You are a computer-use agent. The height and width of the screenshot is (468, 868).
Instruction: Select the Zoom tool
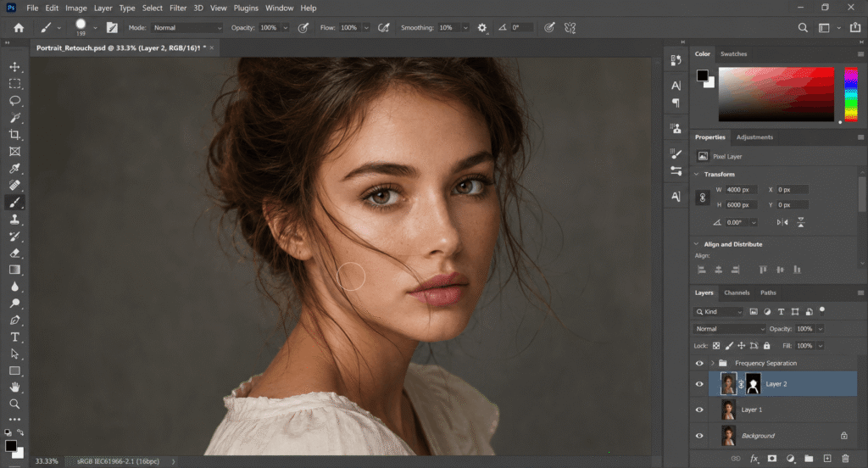coord(15,404)
